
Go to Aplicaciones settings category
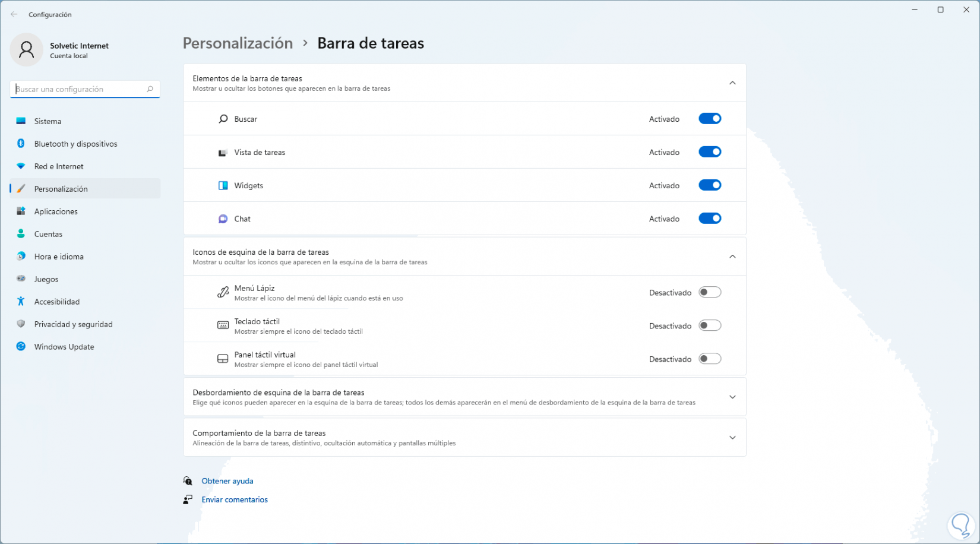tap(56, 211)
